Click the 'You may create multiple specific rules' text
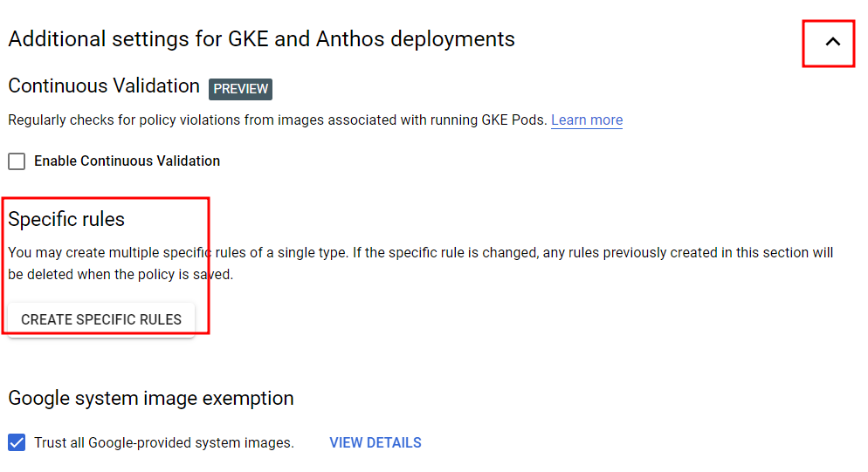The image size is (868, 472). [x=420, y=263]
